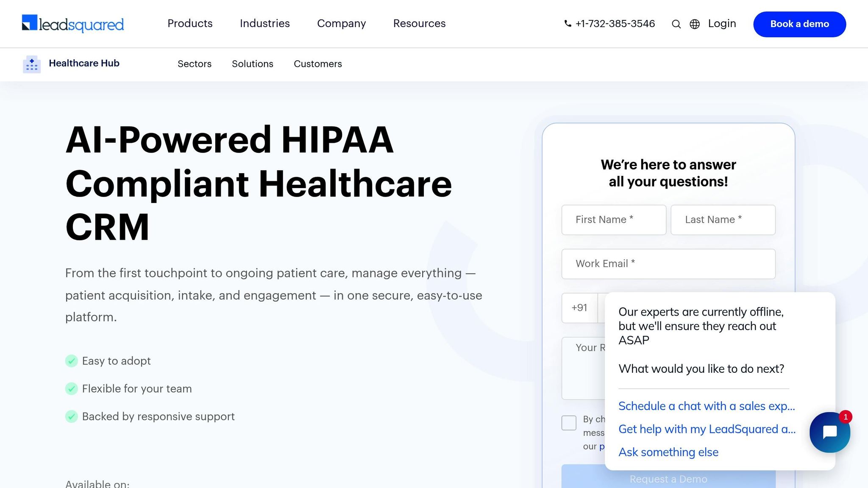Focus the Last Name field
868x488 pixels.
723,220
